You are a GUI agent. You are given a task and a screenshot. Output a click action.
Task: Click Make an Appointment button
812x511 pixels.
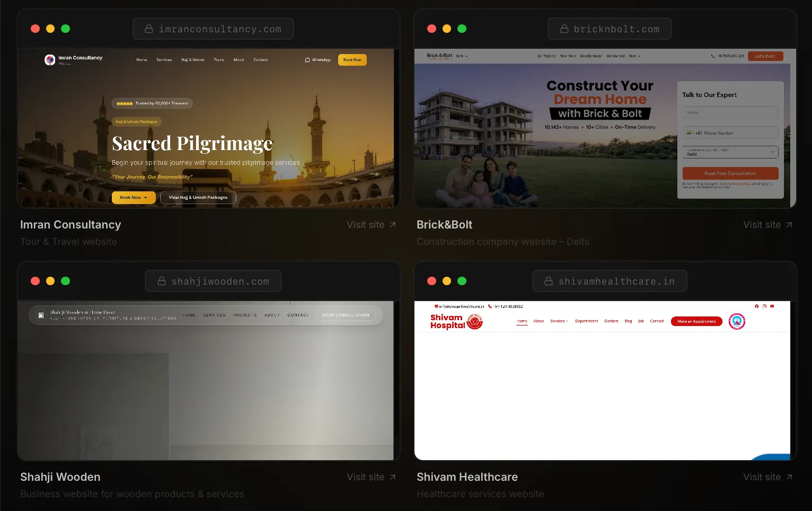point(696,321)
